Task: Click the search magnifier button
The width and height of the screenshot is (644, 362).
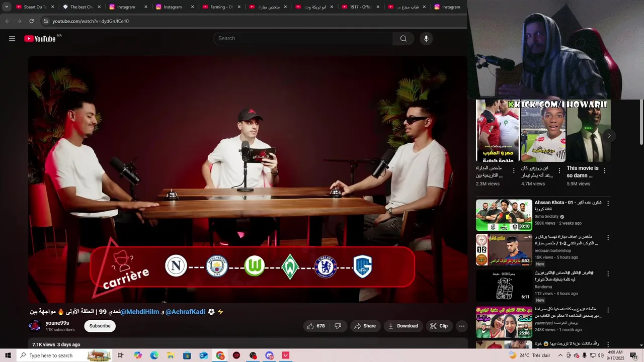Action: click(x=404, y=39)
